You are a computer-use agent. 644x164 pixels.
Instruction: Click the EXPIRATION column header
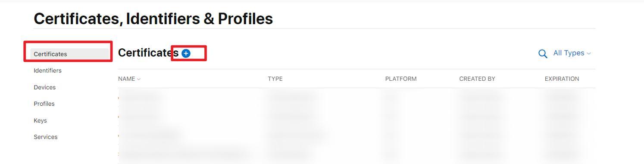[x=562, y=79]
